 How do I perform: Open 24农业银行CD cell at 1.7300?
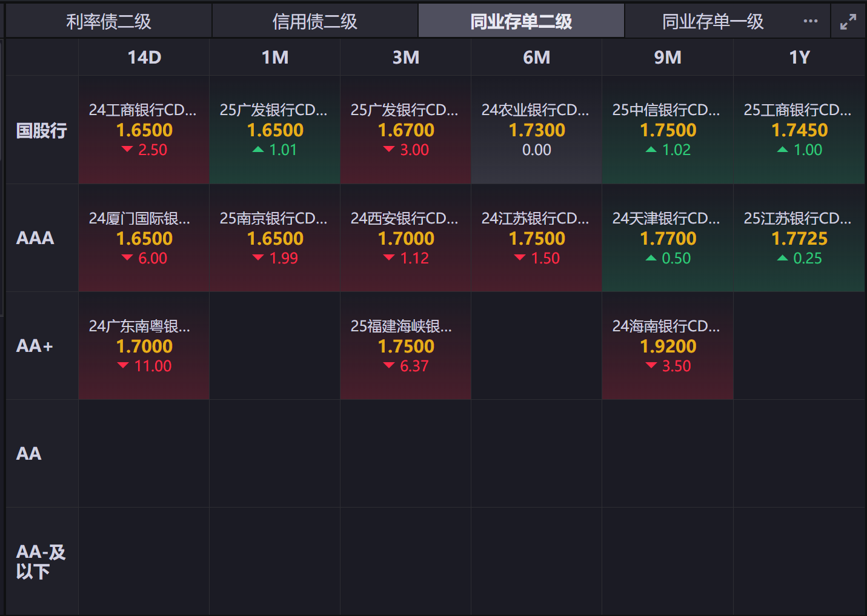pyautogui.click(x=537, y=130)
